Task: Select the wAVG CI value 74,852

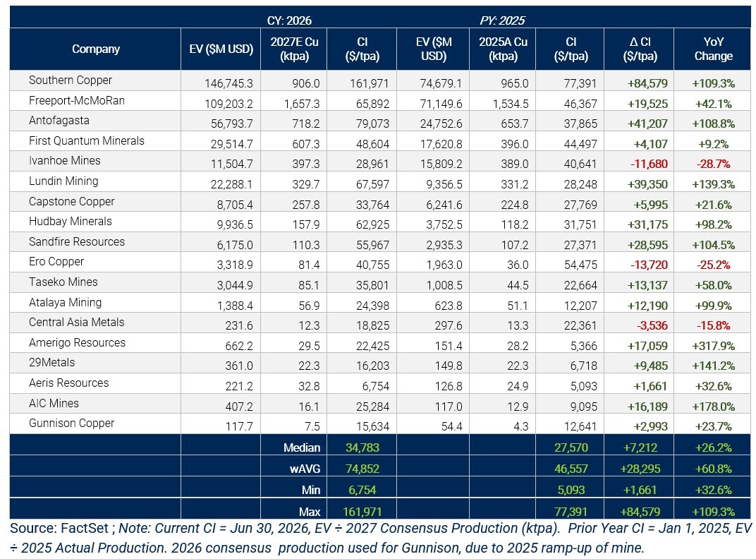Action: (x=362, y=469)
